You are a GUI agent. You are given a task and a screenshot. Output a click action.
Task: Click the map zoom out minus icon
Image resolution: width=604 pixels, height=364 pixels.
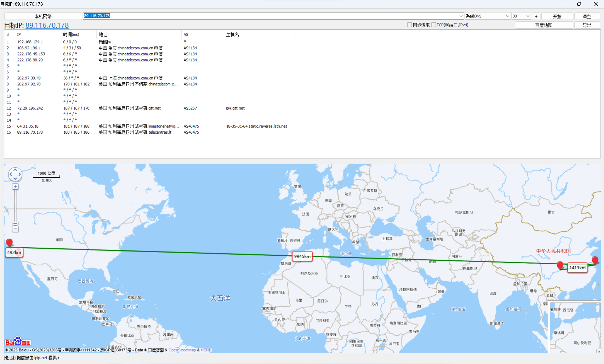15,229
